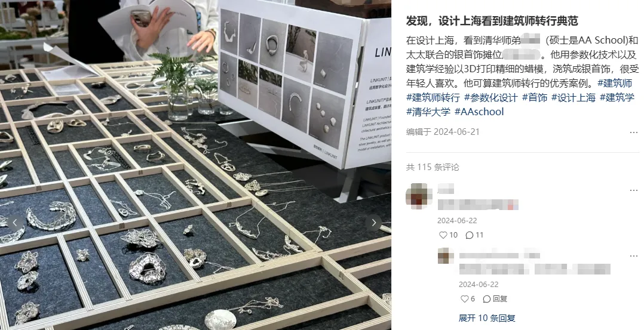Open the #AAschool hashtag
Image resolution: width=644 pixels, height=330 pixels.
click(x=479, y=112)
